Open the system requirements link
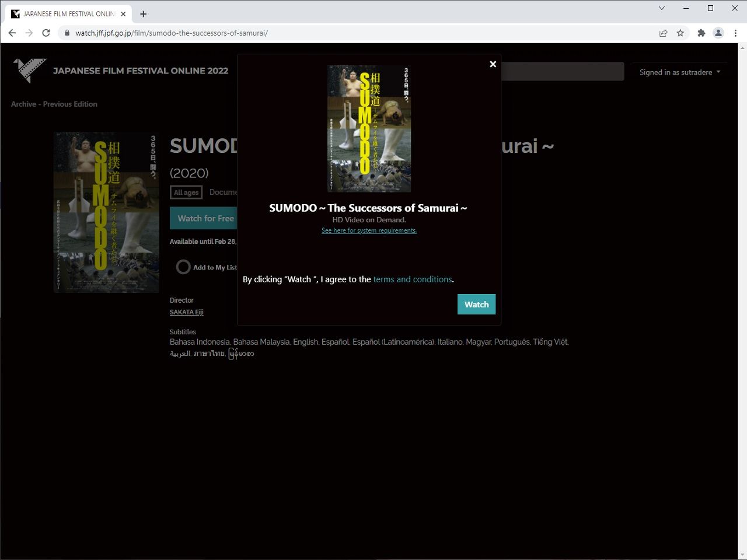This screenshot has width=747, height=560. (x=369, y=230)
